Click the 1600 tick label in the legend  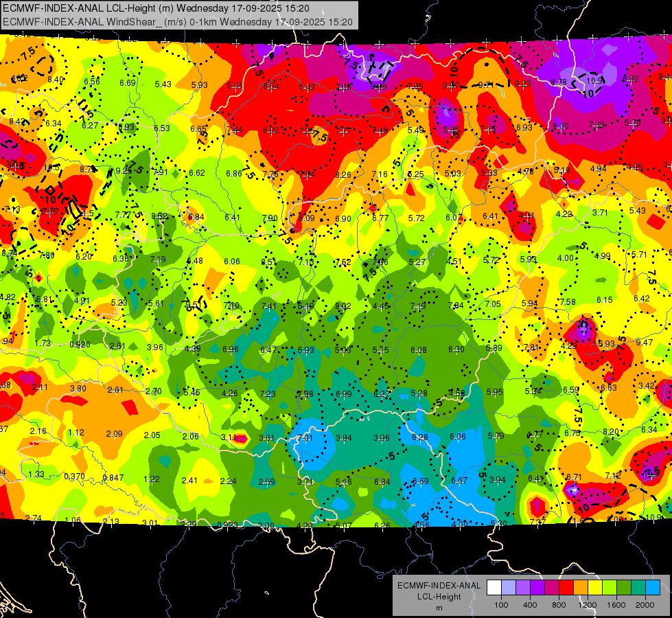[616, 605]
